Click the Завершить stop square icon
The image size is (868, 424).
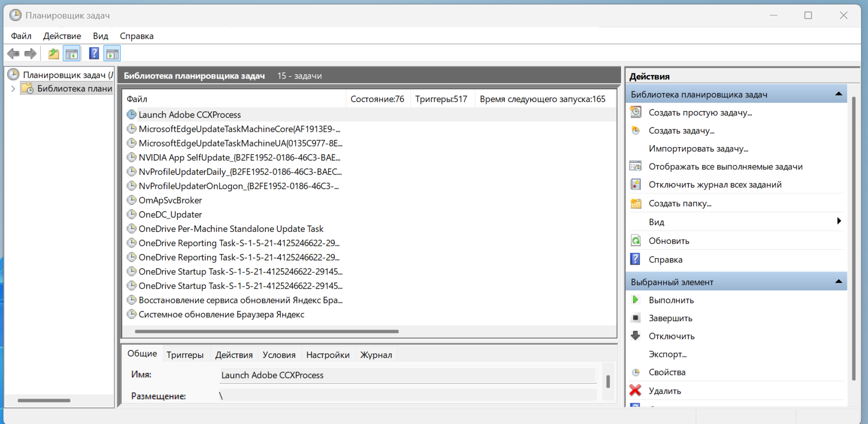tap(636, 318)
